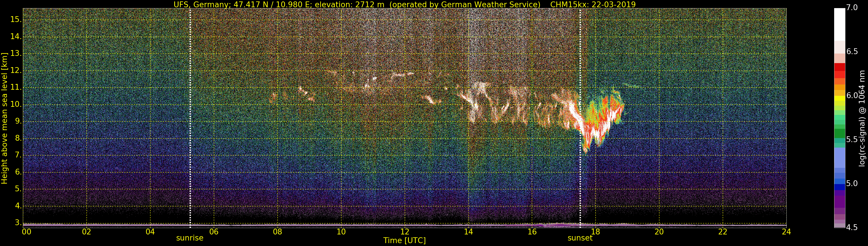The width and height of the screenshot is (868, 246).
Task: Click the time axis tick label '20'
Action: coord(659,232)
